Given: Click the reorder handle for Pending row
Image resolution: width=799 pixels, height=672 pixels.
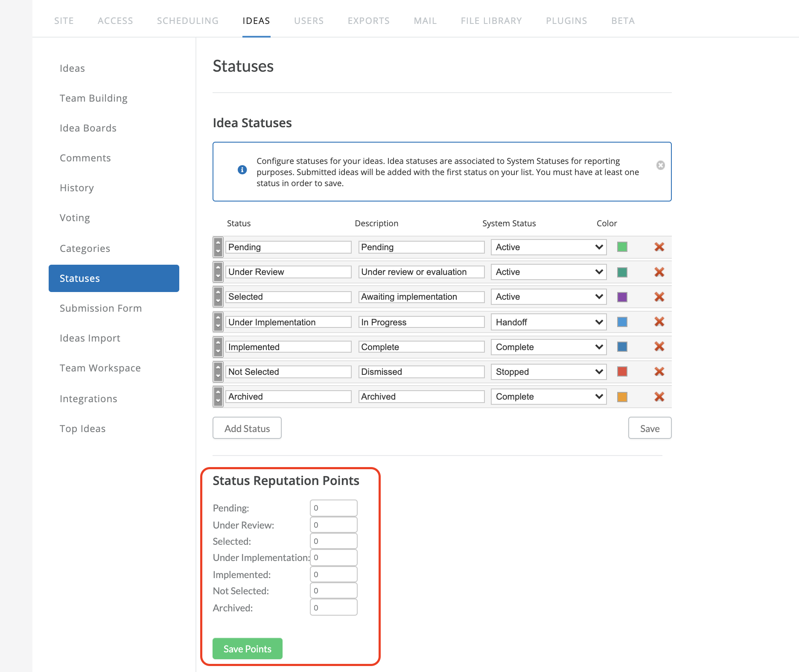Looking at the screenshot, I should click(218, 247).
